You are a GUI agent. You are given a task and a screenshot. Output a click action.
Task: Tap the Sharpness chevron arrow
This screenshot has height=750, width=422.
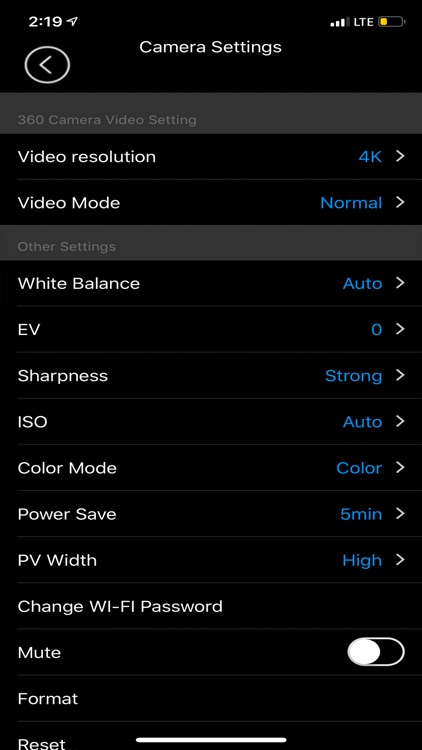point(400,375)
